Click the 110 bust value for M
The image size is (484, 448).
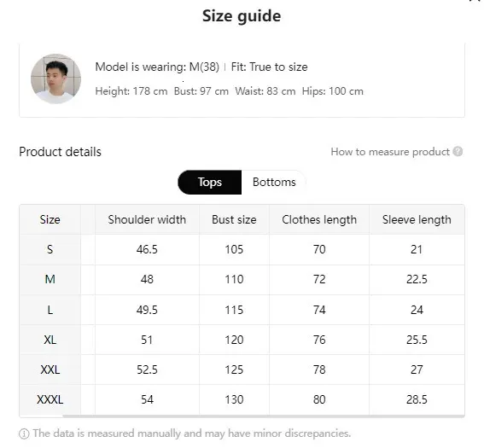[234, 279]
